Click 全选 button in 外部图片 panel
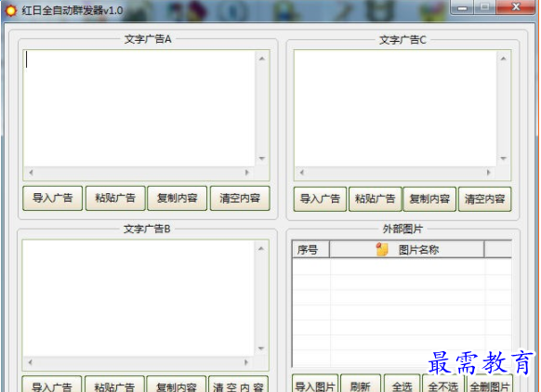 point(402,384)
